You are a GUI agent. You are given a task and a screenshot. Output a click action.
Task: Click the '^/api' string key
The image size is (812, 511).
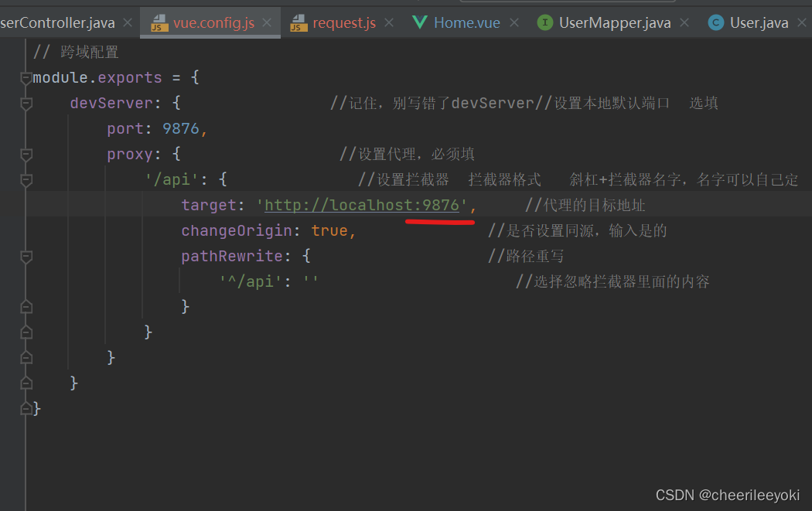[x=251, y=281]
